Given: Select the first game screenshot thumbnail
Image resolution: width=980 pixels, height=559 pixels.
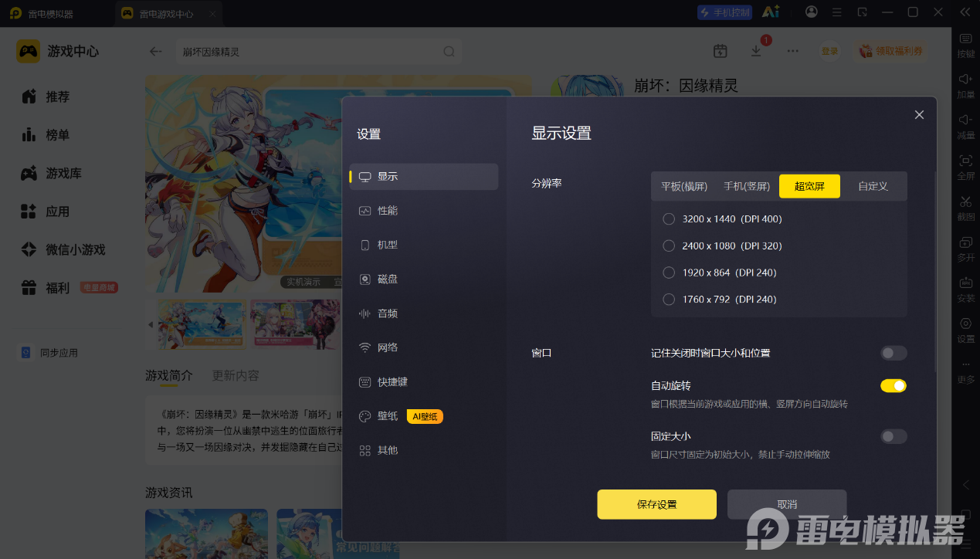Looking at the screenshot, I should coord(203,324).
